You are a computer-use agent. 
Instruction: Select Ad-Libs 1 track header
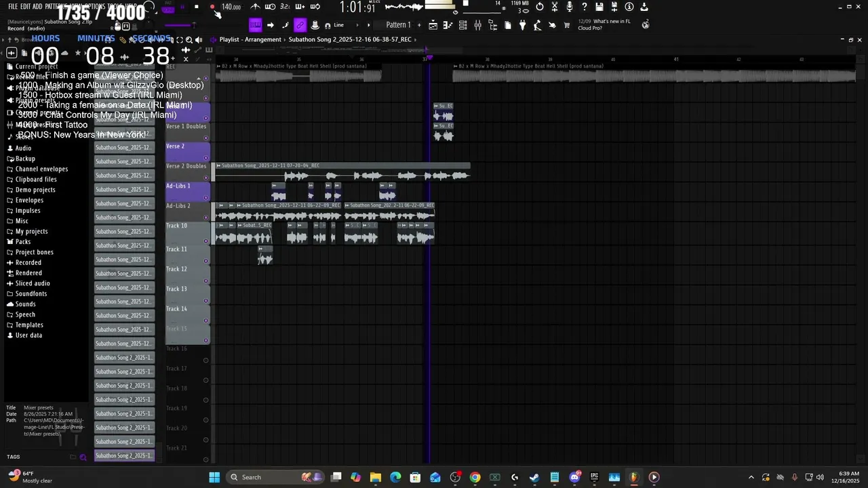click(187, 191)
